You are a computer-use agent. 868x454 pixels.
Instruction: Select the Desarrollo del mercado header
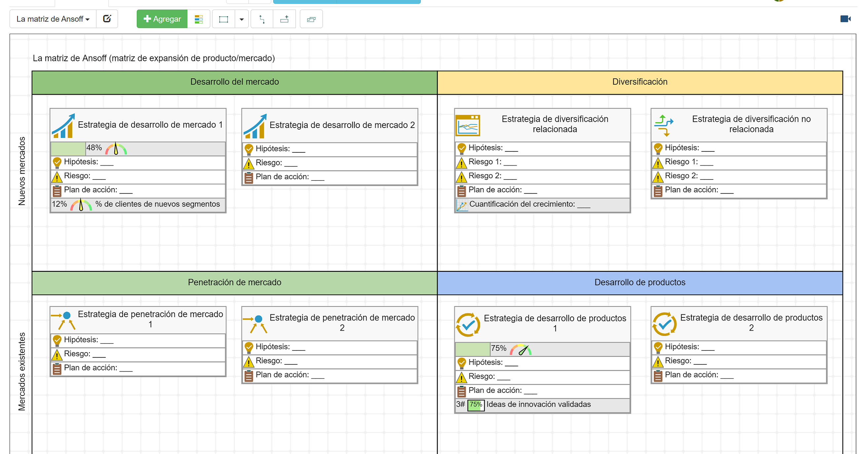pos(235,82)
